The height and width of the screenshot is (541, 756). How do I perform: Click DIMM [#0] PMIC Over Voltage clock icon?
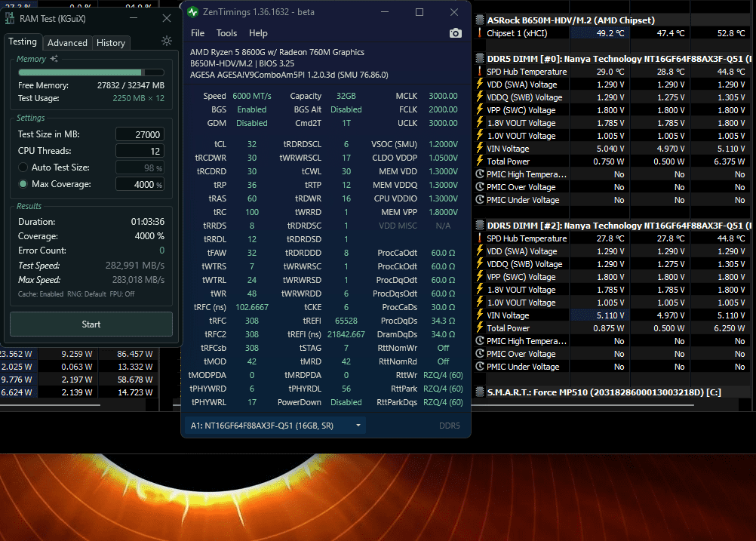480,187
